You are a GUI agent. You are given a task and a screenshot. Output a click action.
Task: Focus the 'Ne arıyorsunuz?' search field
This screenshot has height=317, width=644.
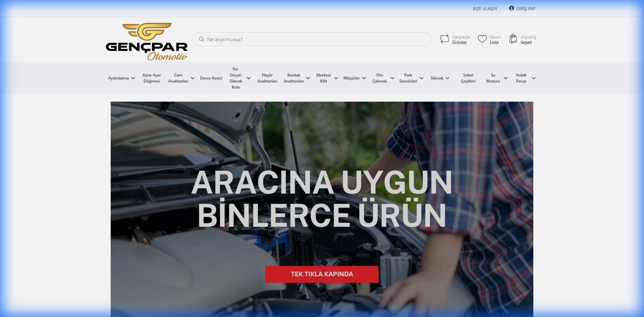click(315, 39)
